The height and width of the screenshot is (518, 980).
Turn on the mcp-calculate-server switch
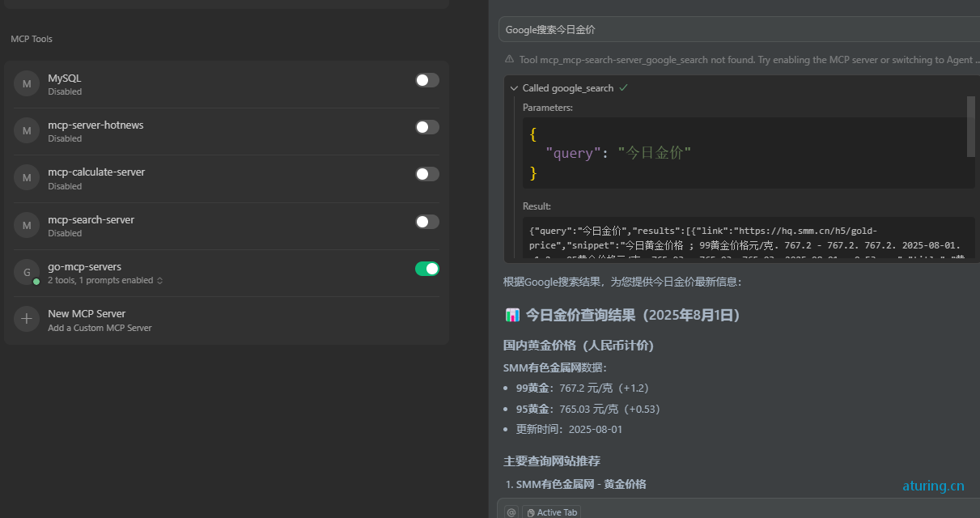tap(427, 174)
